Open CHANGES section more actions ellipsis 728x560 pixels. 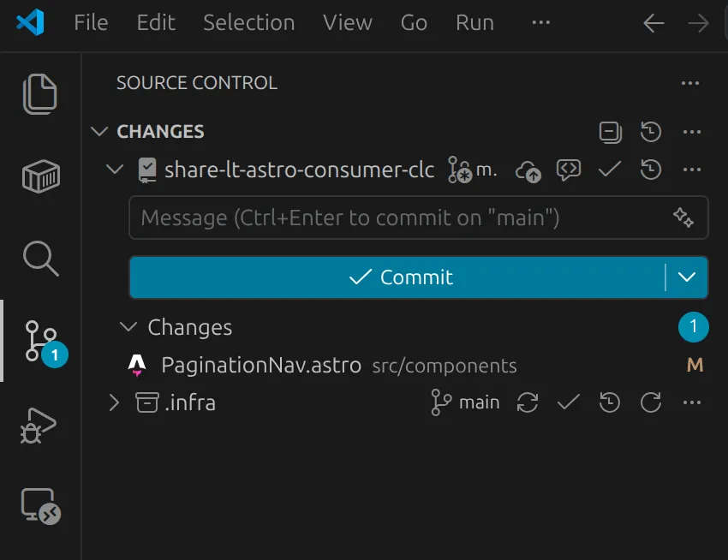(x=692, y=132)
